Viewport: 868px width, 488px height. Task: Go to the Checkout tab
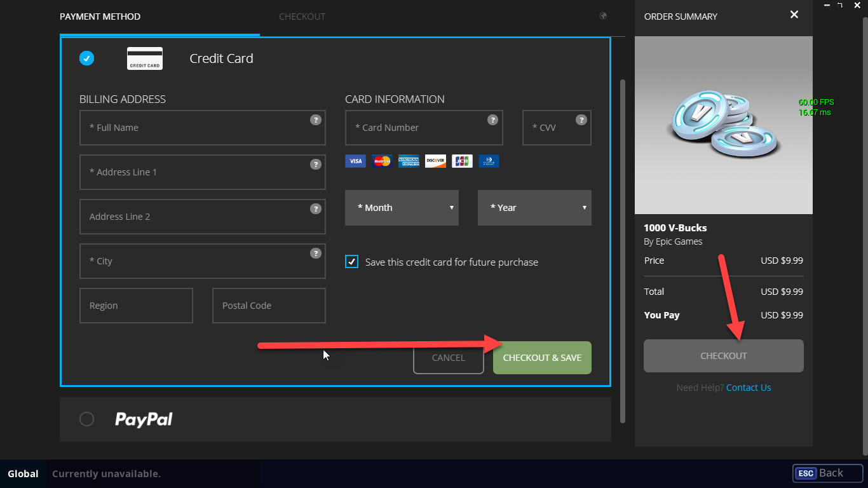click(x=302, y=17)
